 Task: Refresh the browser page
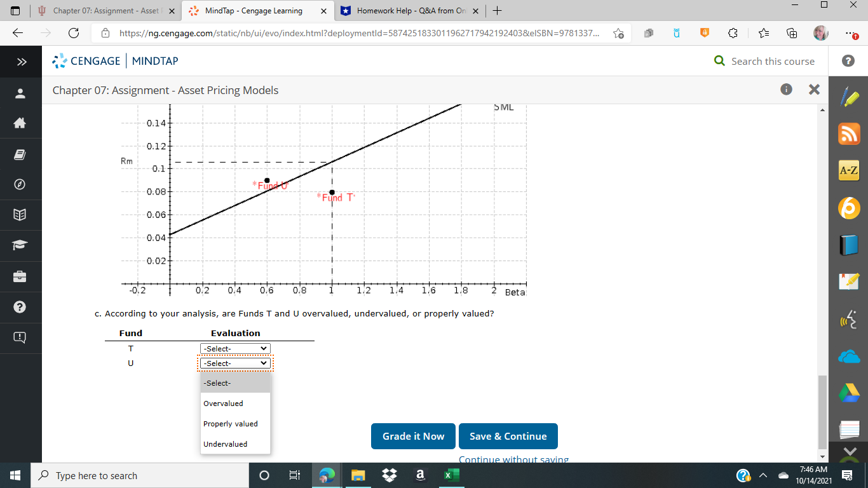pyautogui.click(x=73, y=33)
